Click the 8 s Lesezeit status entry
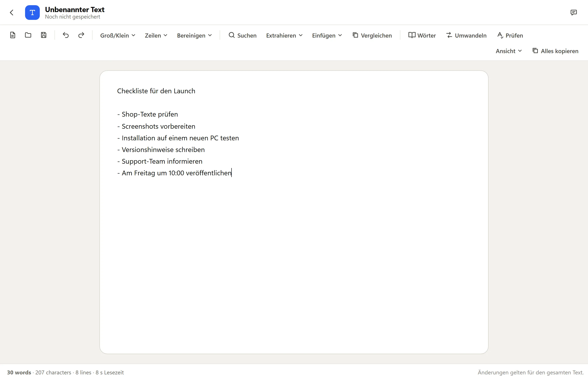Image resolution: width=588 pixels, height=380 pixels. tap(110, 373)
